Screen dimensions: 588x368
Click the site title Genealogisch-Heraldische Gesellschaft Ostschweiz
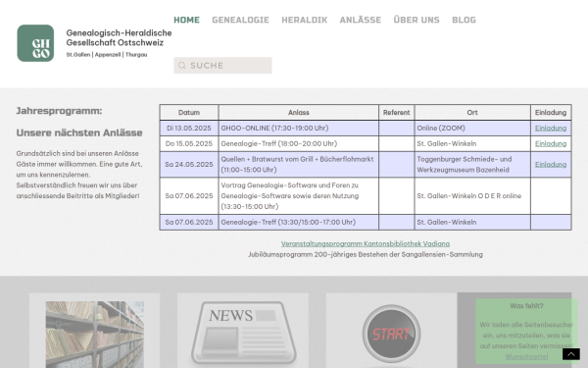(x=119, y=38)
